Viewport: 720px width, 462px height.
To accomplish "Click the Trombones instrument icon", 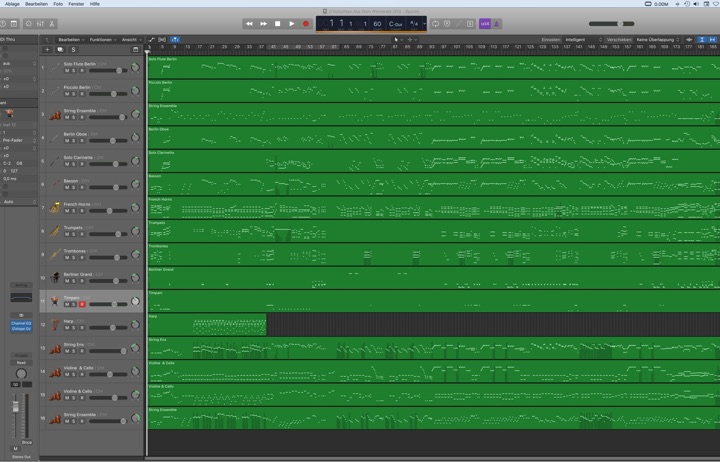I will [55, 254].
